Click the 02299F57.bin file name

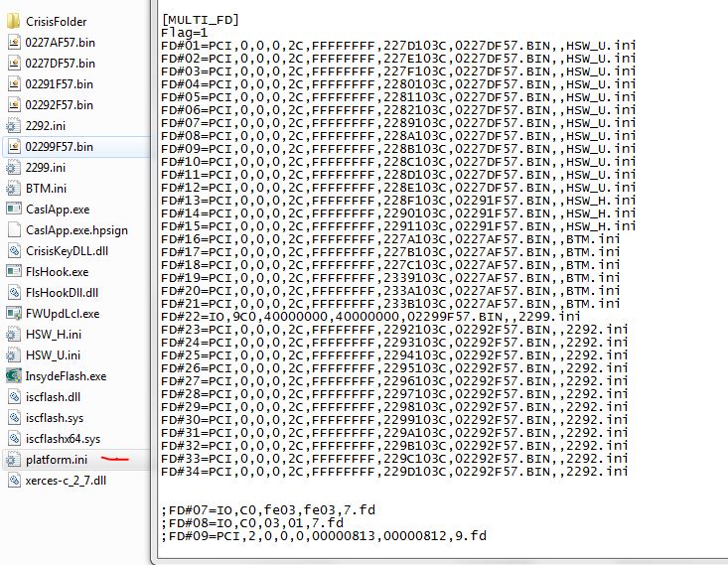coord(60,147)
